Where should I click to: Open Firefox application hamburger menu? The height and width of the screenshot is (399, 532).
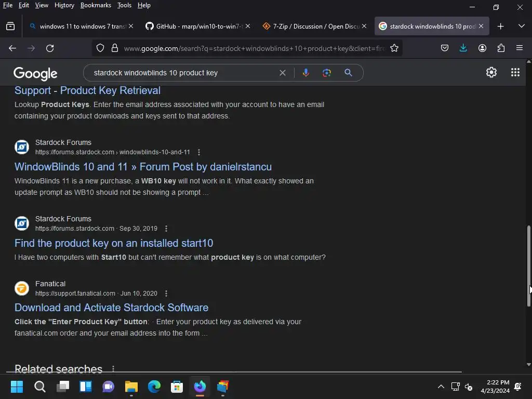click(520, 48)
